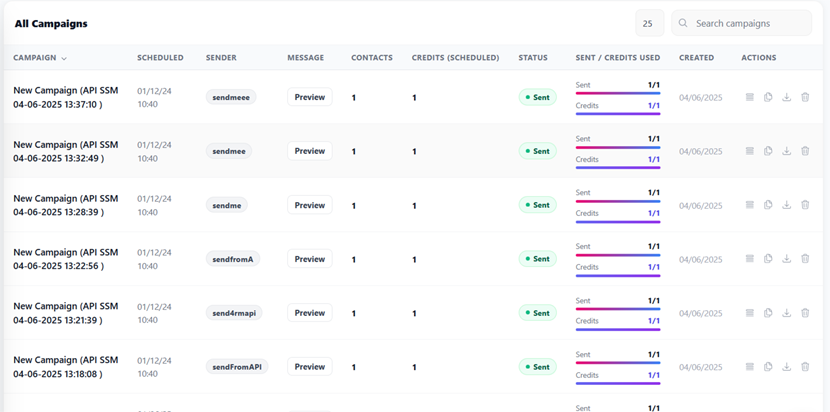The height and width of the screenshot is (412, 830).
Task: Click the Message column header
Action: pos(305,58)
